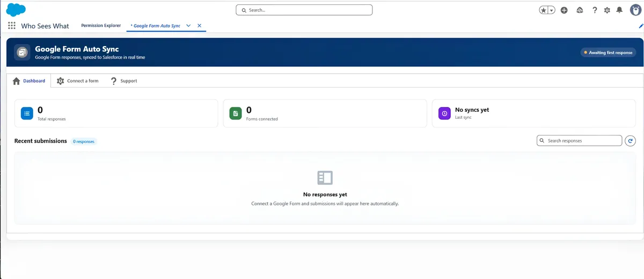Focus the global Search box

pos(304,10)
